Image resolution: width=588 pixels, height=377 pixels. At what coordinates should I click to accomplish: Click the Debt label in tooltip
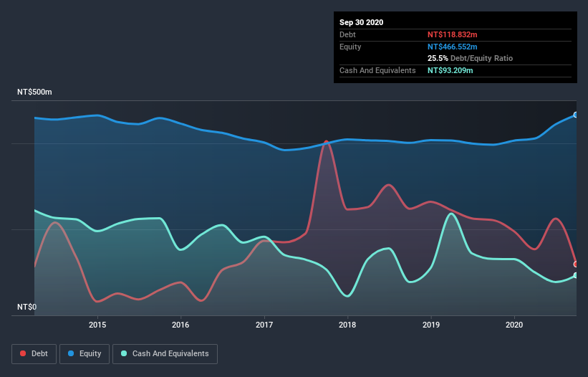347,34
